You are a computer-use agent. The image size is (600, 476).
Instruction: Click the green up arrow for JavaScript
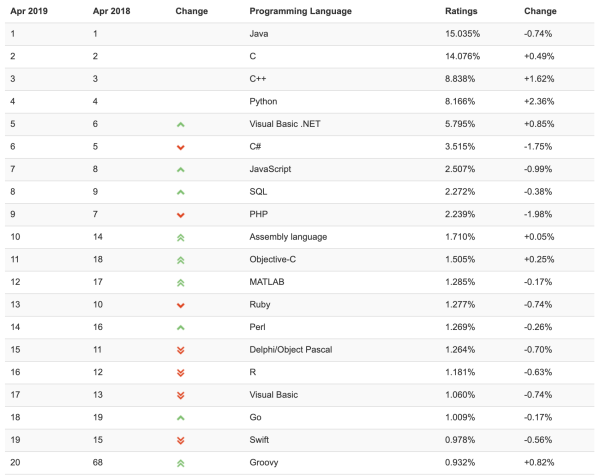click(181, 169)
